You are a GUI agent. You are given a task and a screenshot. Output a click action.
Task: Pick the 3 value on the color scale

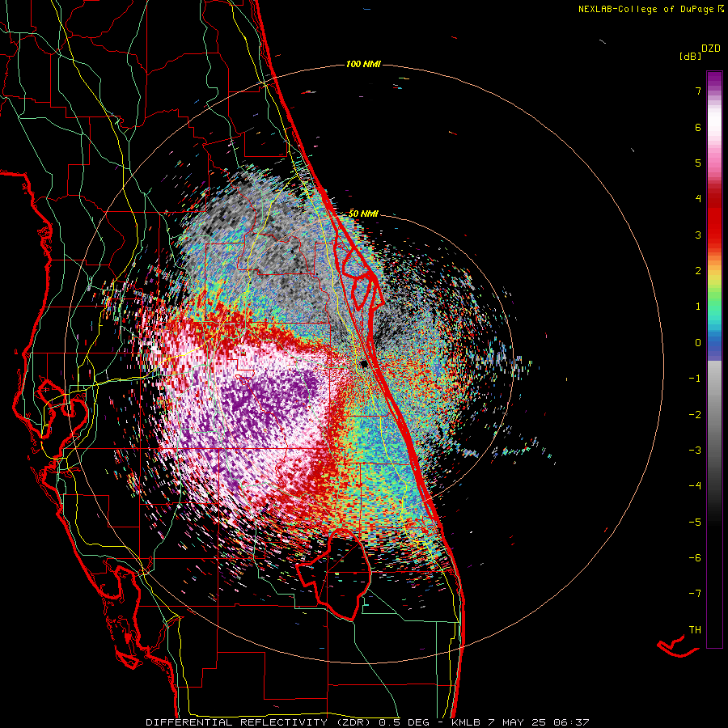(698, 235)
